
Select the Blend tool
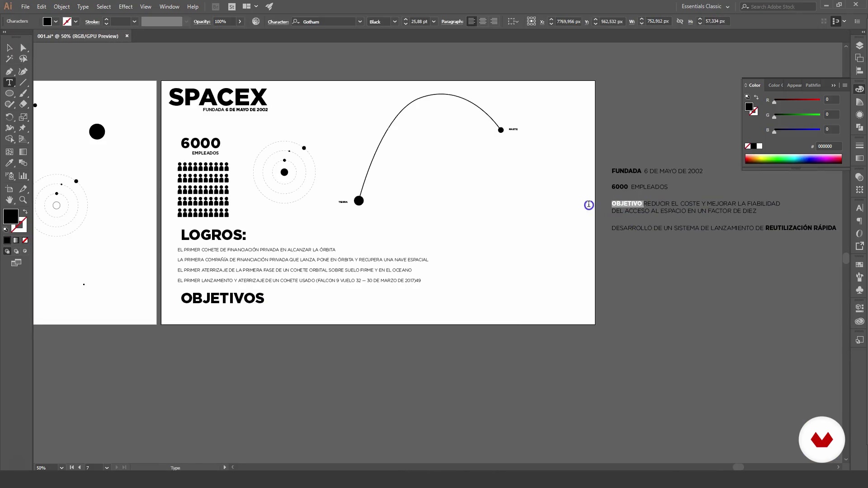tap(23, 163)
